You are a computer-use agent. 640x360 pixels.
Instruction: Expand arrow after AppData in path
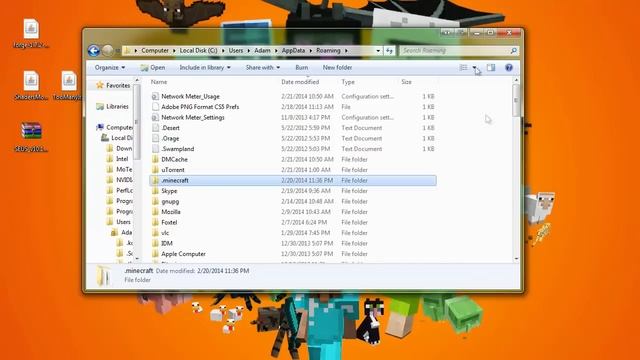(x=311, y=51)
